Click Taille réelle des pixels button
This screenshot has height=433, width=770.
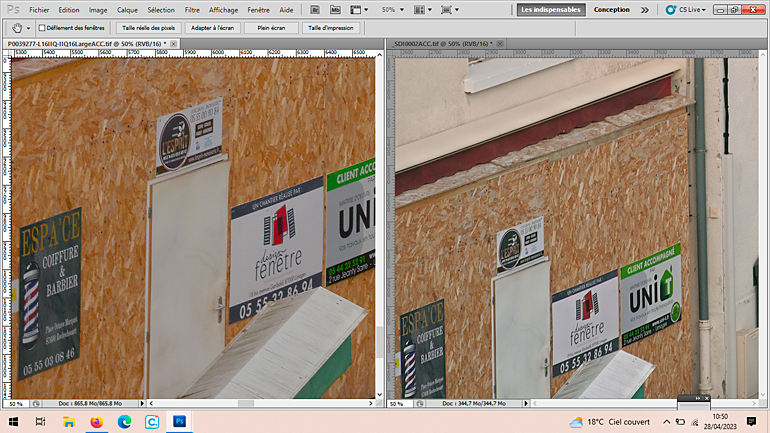(x=148, y=28)
